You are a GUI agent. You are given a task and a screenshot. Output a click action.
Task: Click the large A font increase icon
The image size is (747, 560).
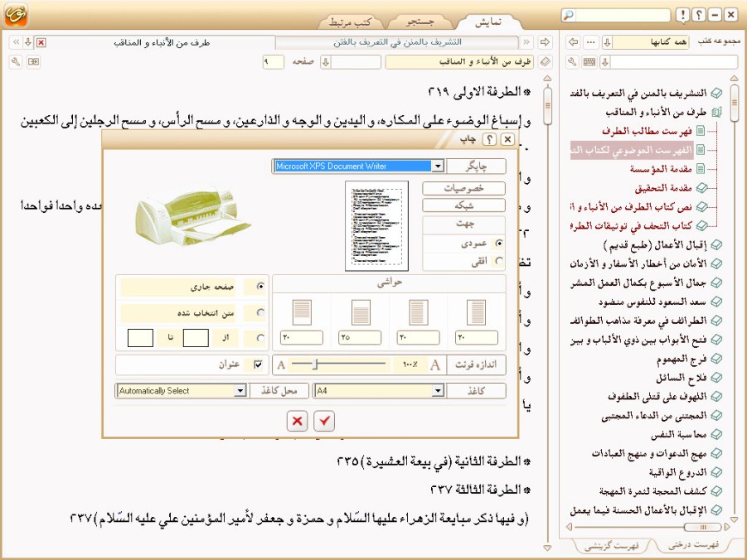[435, 365]
